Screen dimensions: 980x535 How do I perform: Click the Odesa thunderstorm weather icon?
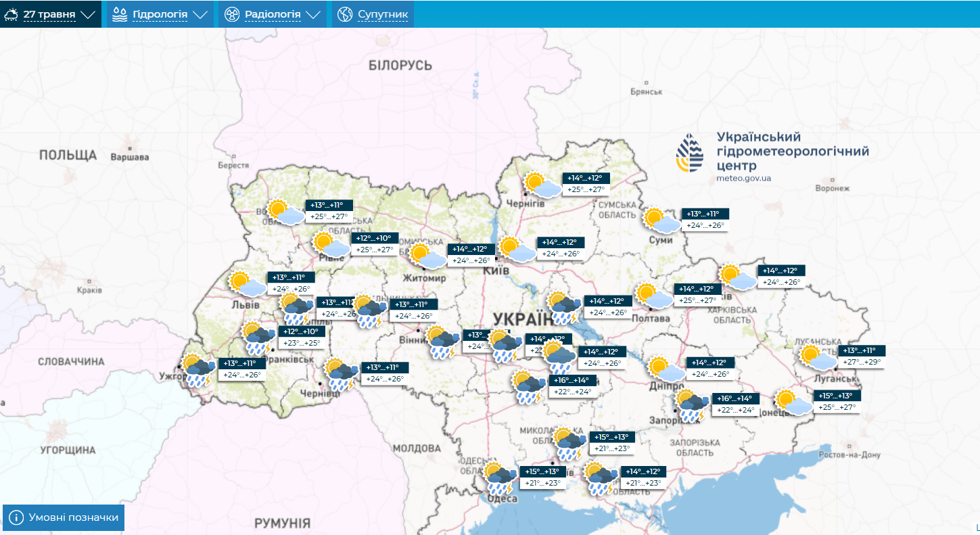501,478
